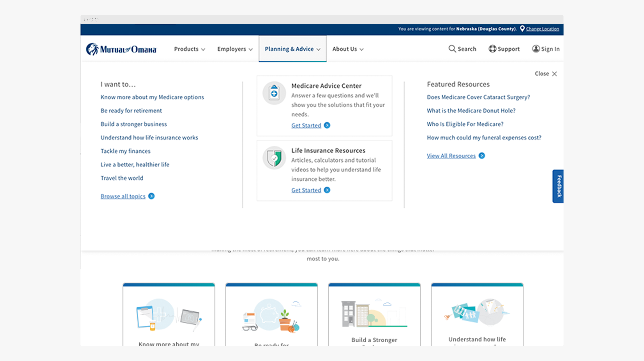Open Does Medicare Cover Cataract Surgery link

coord(478,97)
